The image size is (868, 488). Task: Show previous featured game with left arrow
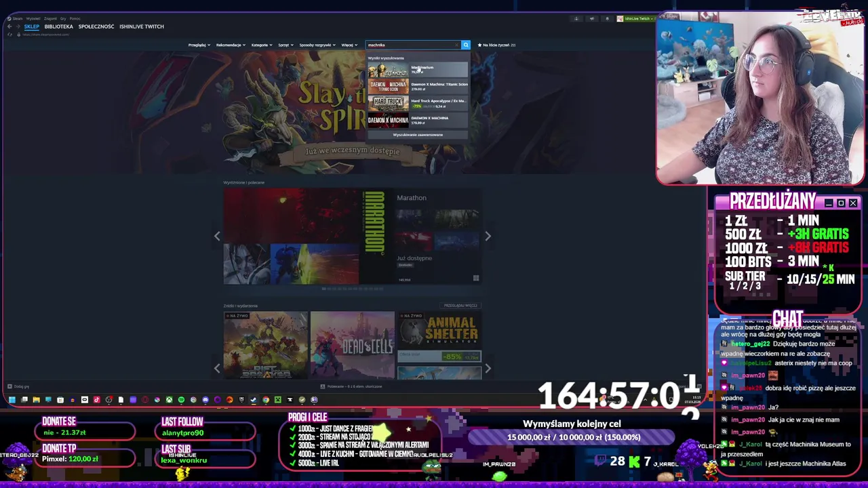pyautogui.click(x=217, y=236)
